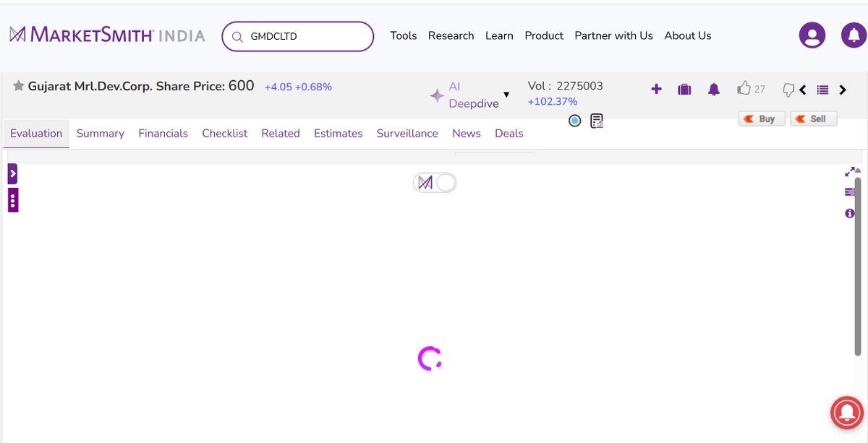Expand the left side panel arrow
The height and width of the screenshot is (443, 868).
tap(12, 173)
